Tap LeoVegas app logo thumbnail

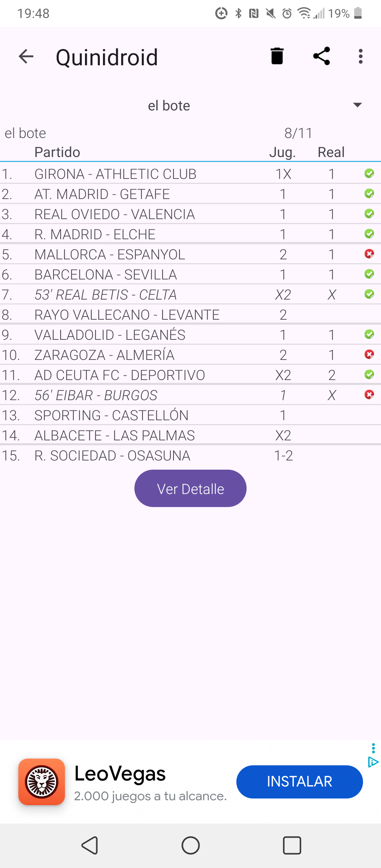coord(42,782)
